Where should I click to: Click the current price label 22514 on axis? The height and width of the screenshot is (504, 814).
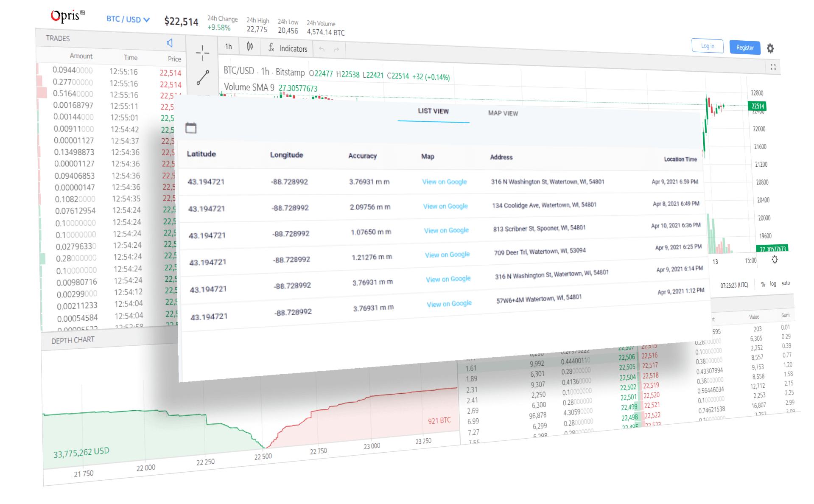point(758,106)
